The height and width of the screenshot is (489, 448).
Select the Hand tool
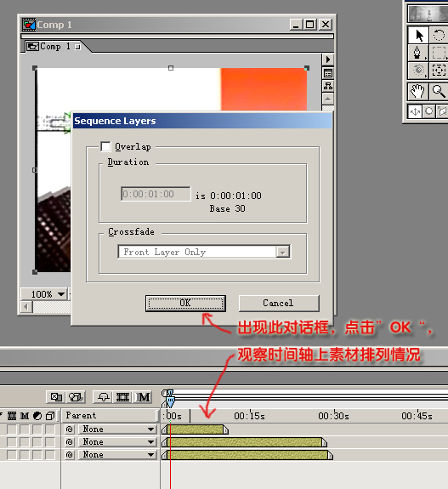tap(417, 91)
